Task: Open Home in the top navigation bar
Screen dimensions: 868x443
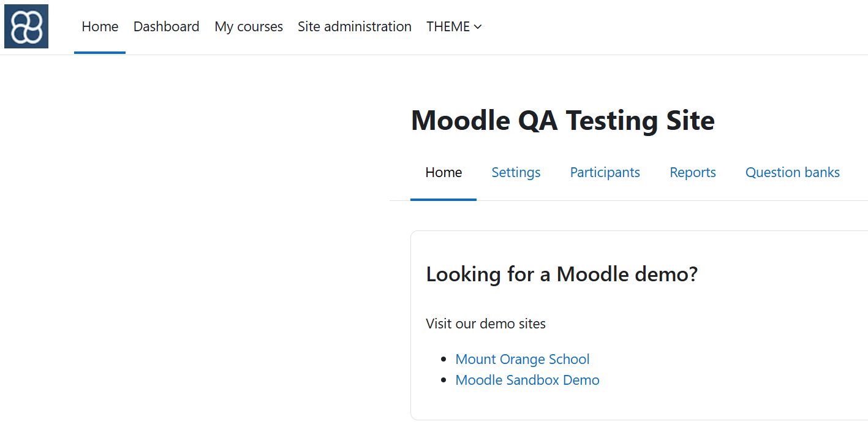Action: click(x=100, y=27)
